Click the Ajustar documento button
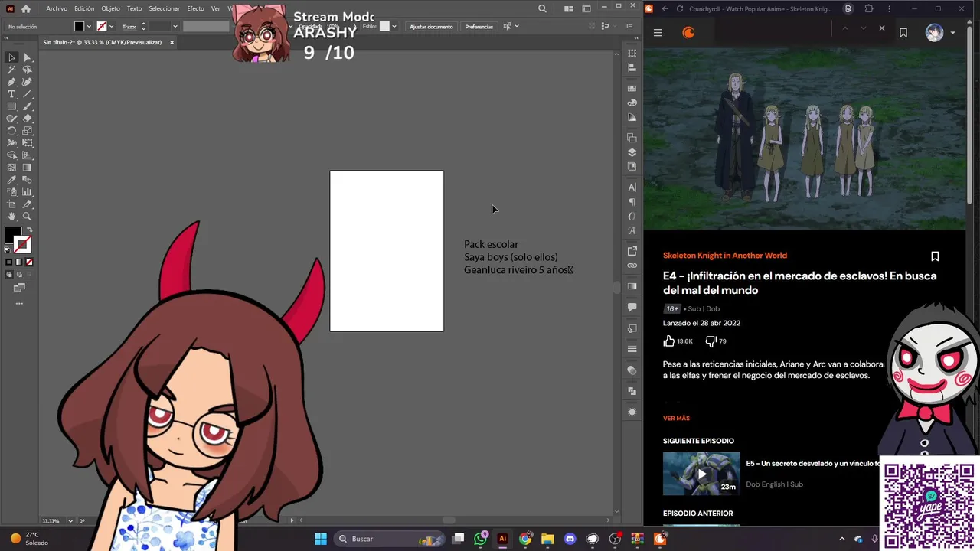 coord(431,27)
